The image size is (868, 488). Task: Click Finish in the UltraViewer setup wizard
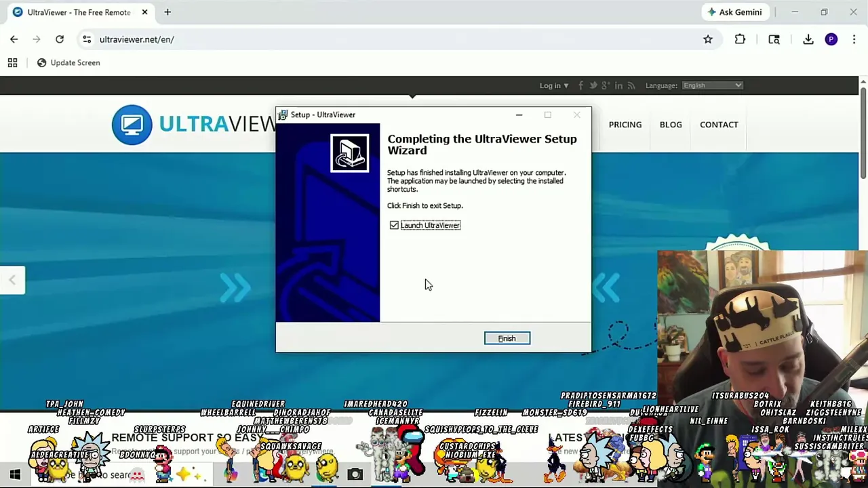click(507, 338)
